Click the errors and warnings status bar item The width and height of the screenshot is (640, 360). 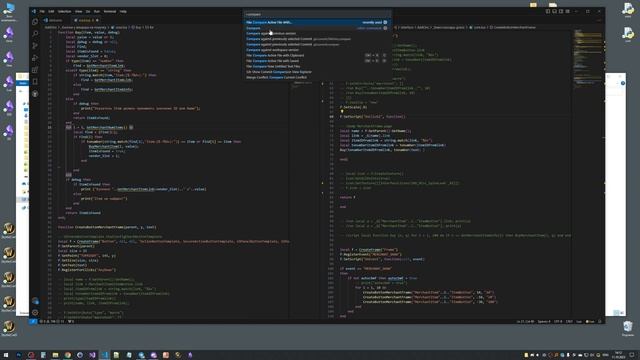52,322
